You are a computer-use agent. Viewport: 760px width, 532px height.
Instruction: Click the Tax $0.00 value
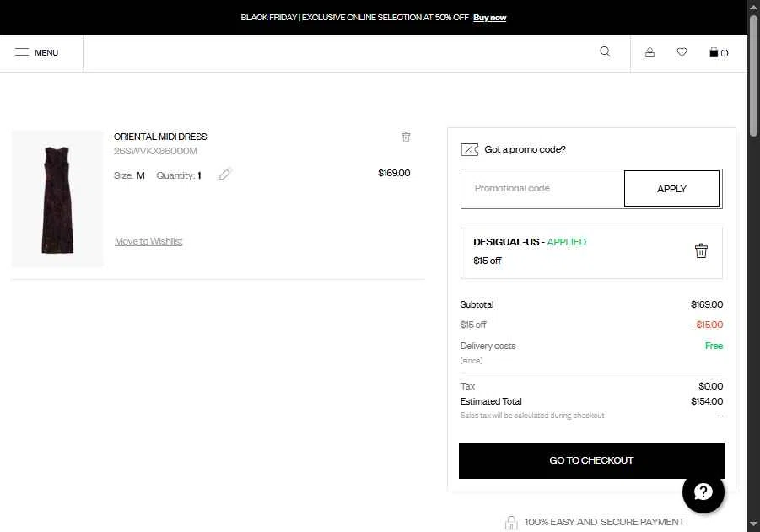pos(710,386)
